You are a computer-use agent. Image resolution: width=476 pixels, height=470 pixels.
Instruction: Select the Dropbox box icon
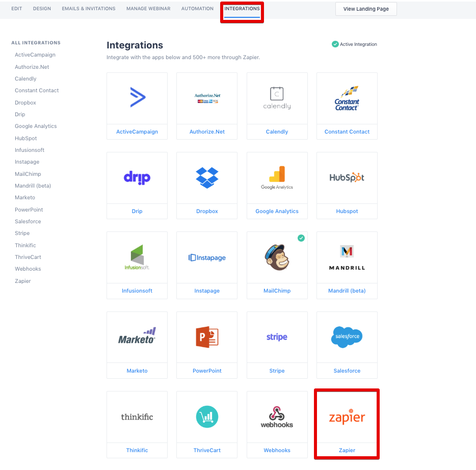tap(207, 177)
